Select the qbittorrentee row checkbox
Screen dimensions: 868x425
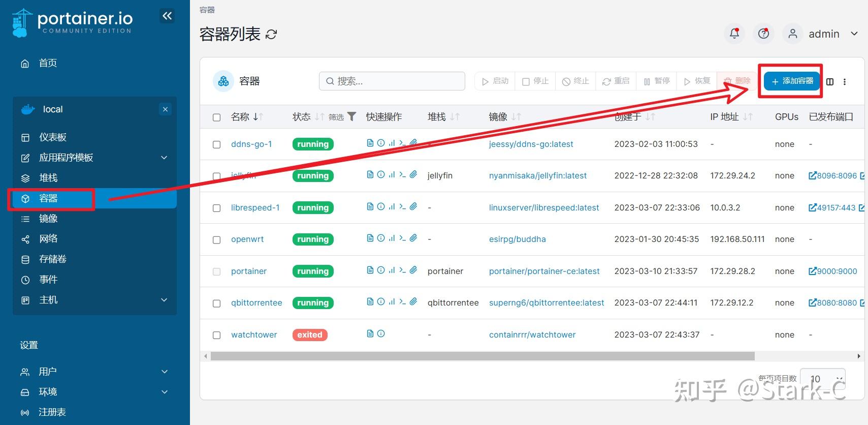217,303
